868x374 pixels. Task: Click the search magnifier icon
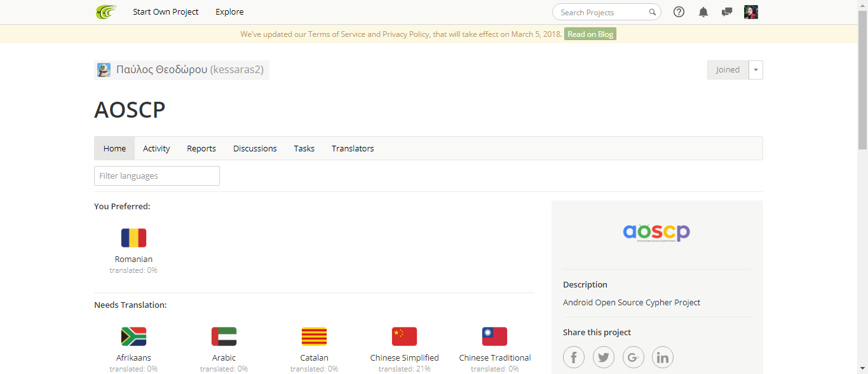tap(652, 12)
